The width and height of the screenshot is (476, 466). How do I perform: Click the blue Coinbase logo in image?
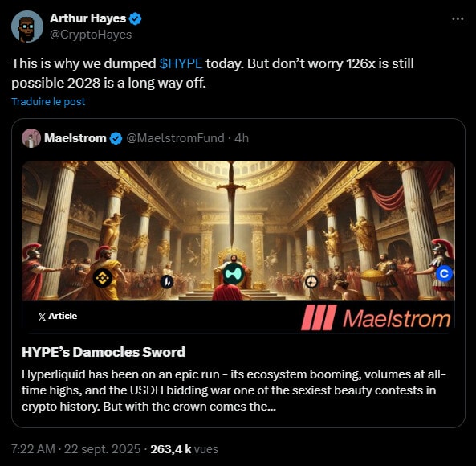pyautogui.click(x=444, y=274)
